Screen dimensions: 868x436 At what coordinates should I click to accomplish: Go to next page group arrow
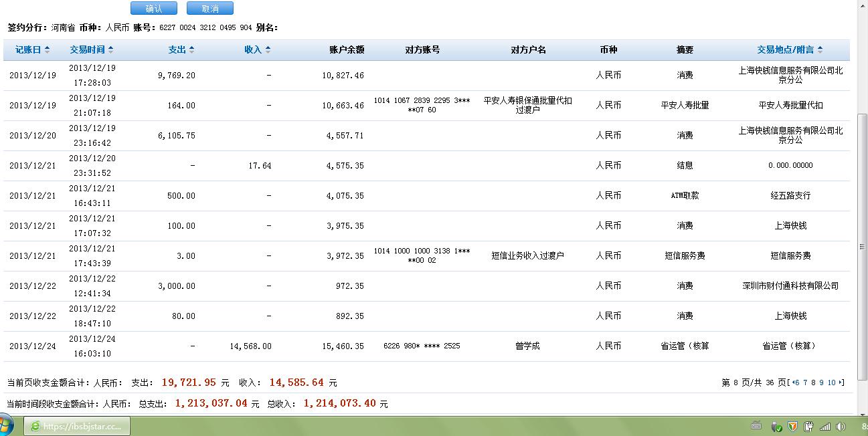tap(841, 383)
